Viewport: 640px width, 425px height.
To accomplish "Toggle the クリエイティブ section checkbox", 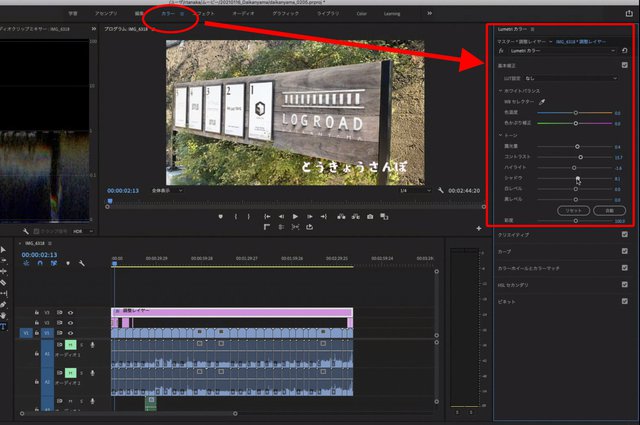I will 624,235.
